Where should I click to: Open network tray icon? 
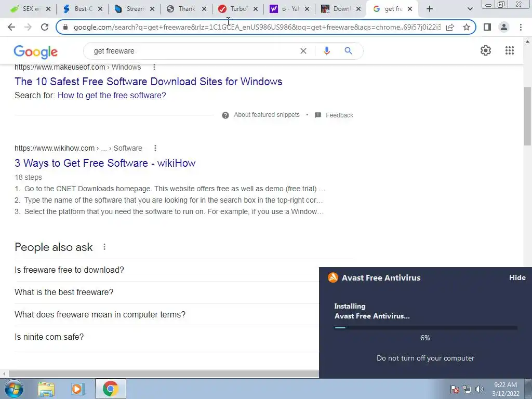click(467, 389)
